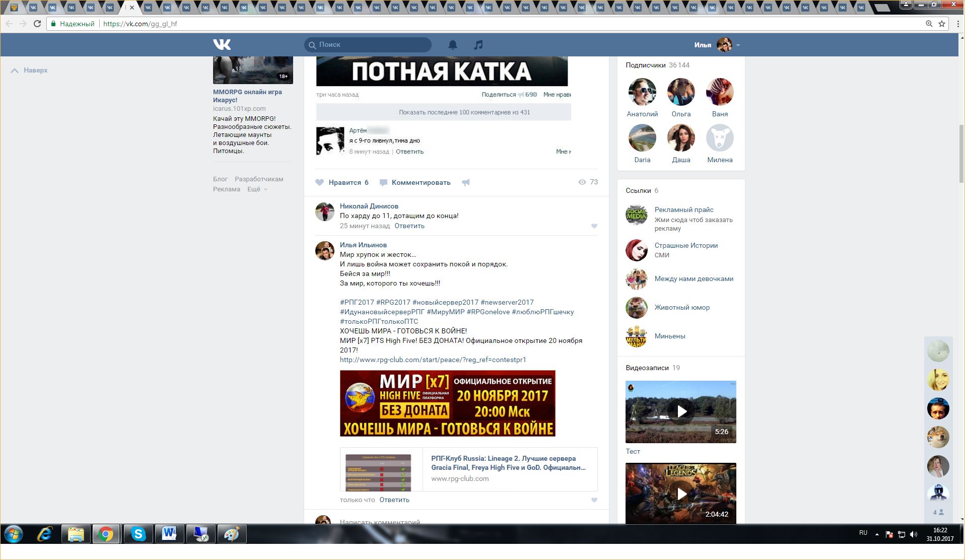The image size is (965, 560).
Task: Reply to Артём's comment
Action: (x=409, y=152)
